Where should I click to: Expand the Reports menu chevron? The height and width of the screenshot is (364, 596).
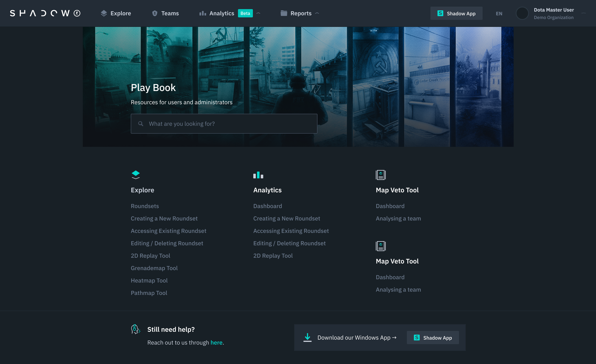click(317, 13)
